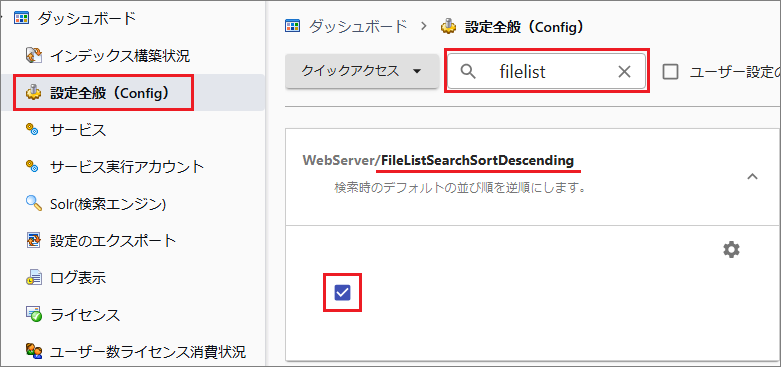Click the 設定のエクスポート icon
This screenshot has height=367, width=781.
(33, 241)
